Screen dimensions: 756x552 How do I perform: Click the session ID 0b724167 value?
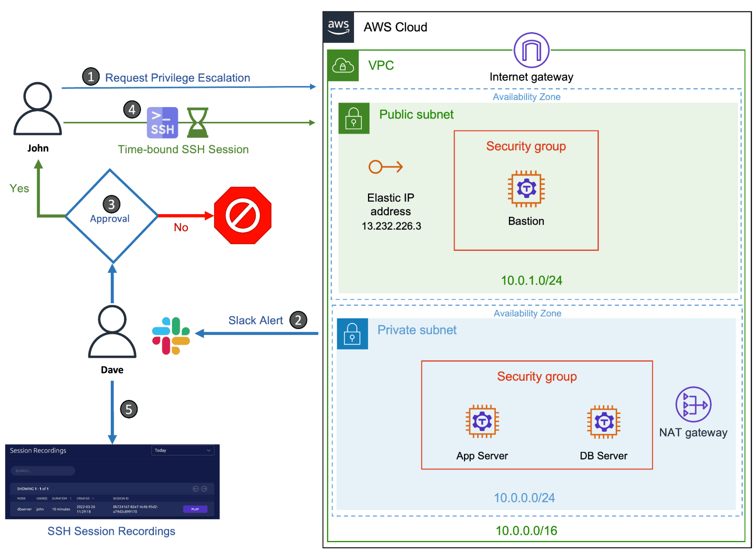(x=135, y=509)
